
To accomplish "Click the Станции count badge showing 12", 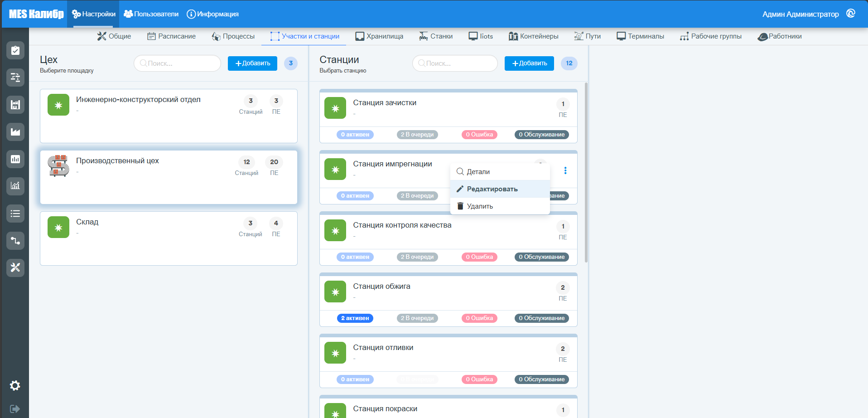I will [569, 63].
